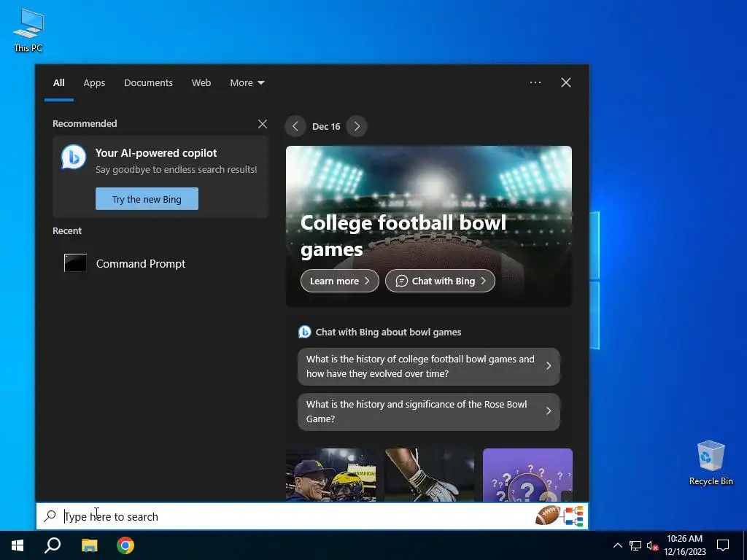Close the search panel
This screenshot has height=560, width=747.
tap(566, 82)
